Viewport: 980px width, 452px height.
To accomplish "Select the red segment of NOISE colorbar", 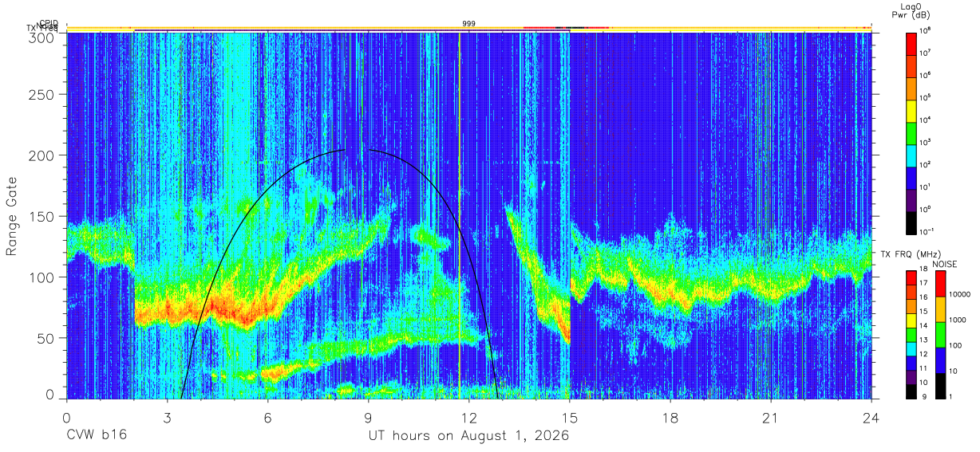I will point(940,284).
